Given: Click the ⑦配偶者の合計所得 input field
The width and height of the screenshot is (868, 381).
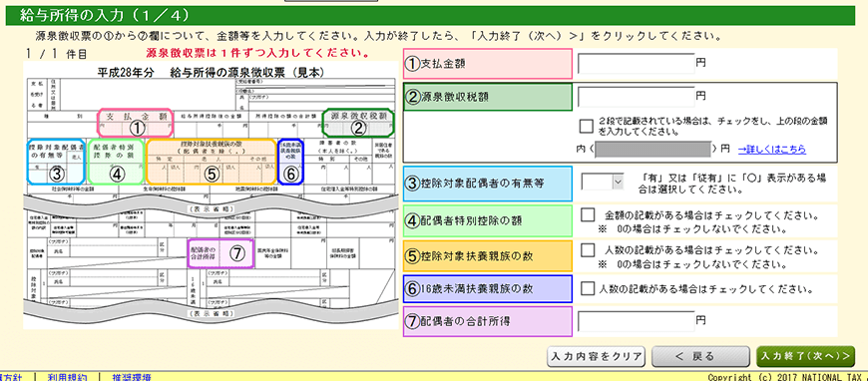Looking at the screenshot, I should pyautogui.click(x=637, y=321).
